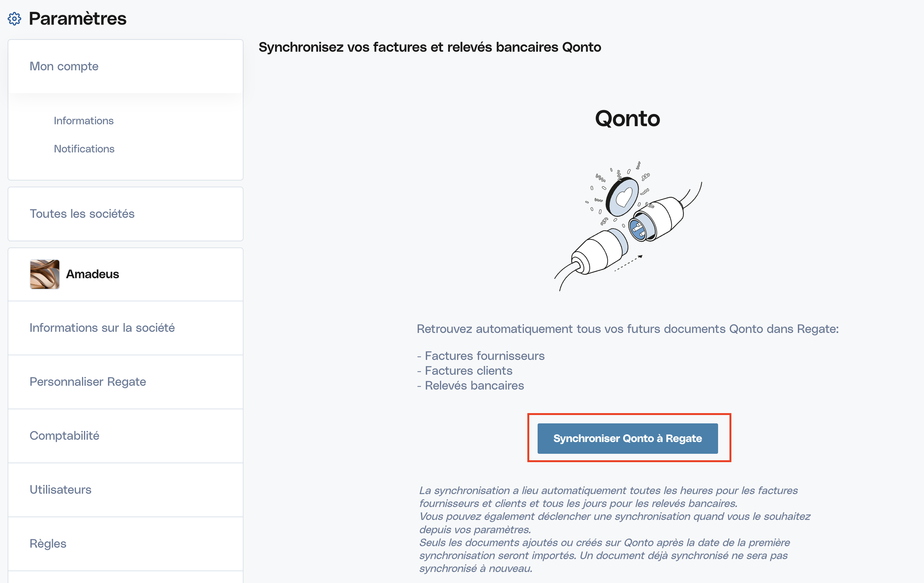The width and height of the screenshot is (924, 583).
Task: Open Informations sur la société
Action: [102, 328]
